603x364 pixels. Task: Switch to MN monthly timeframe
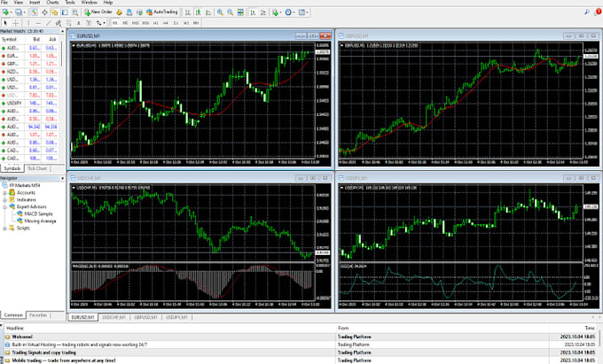pos(196,23)
